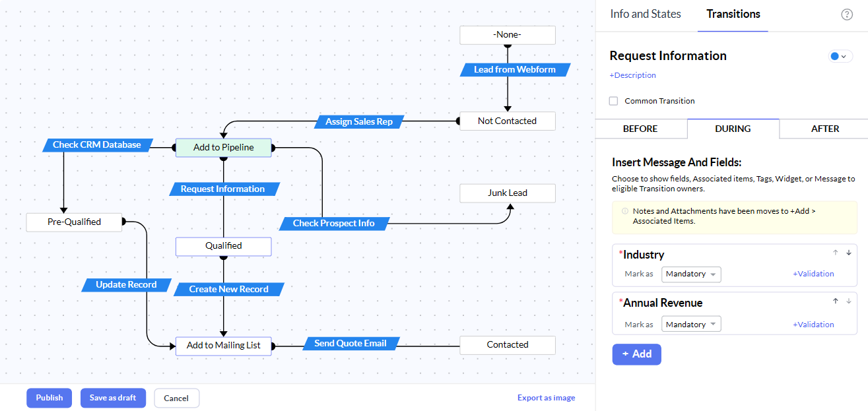868x411 pixels.
Task: Move Industry field up with arrow
Action: [835, 253]
